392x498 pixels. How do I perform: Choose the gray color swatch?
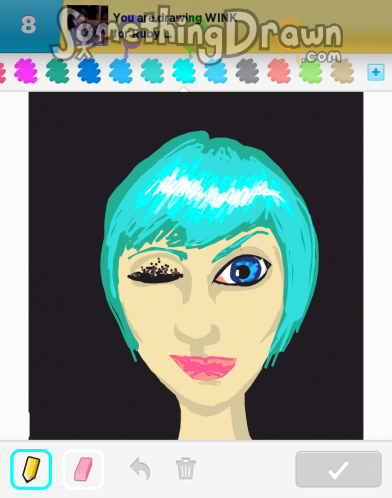point(247,71)
